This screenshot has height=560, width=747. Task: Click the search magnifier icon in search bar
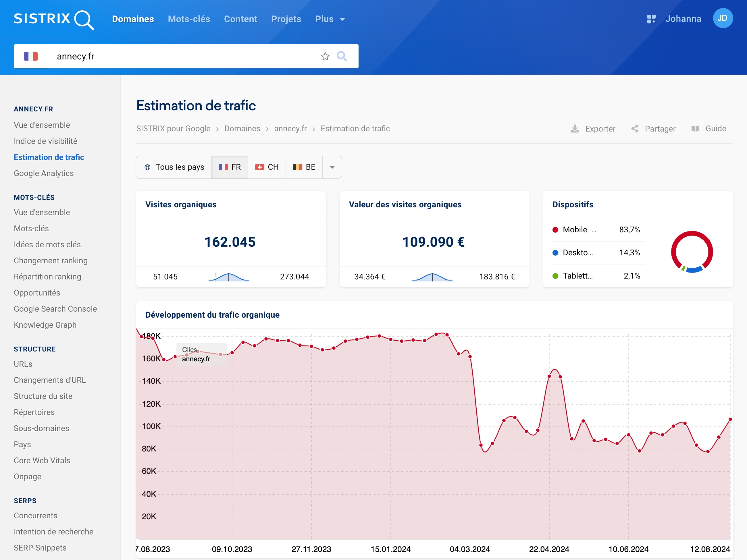pyautogui.click(x=342, y=56)
